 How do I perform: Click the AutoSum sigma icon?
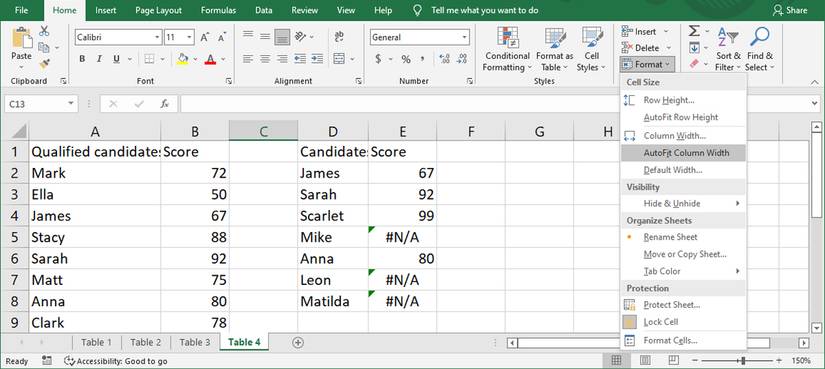[x=695, y=31]
